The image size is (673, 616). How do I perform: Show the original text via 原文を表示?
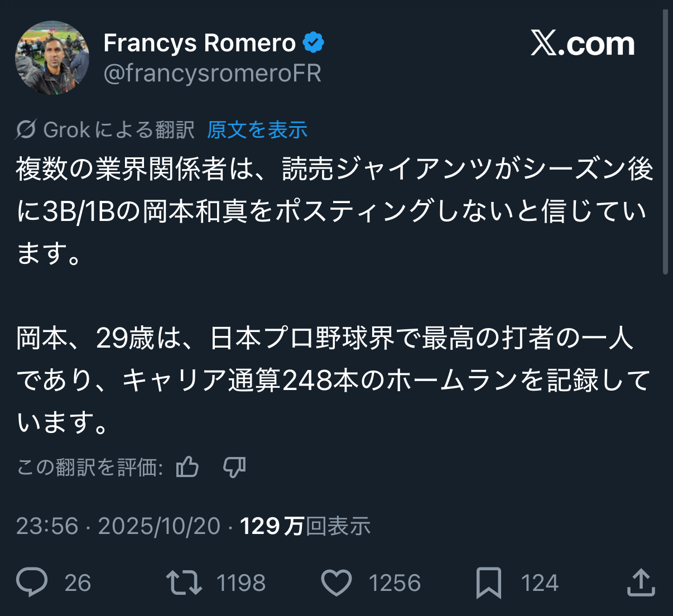point(257,130)
